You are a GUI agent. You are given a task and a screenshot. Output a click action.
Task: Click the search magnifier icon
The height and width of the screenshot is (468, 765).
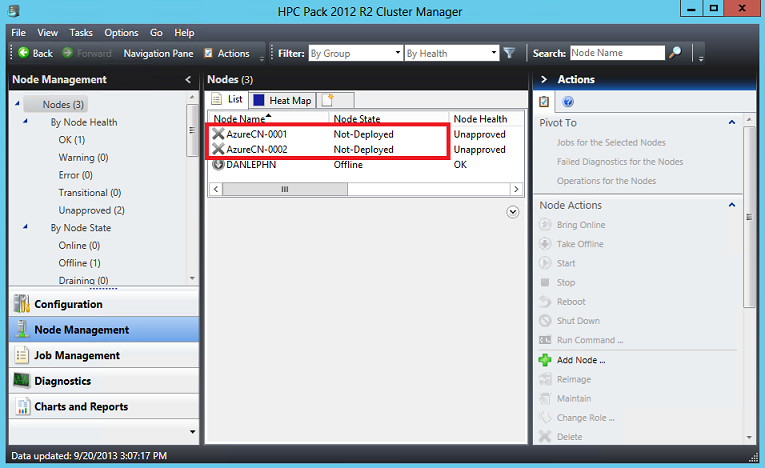675,53
